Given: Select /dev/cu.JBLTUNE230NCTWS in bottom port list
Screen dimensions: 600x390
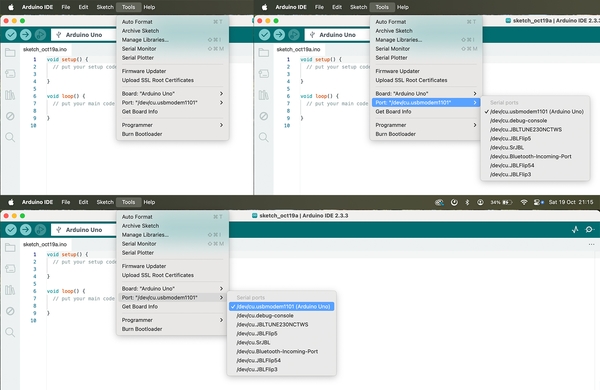Looking at the screenshot, I should (x=281, y=325).
